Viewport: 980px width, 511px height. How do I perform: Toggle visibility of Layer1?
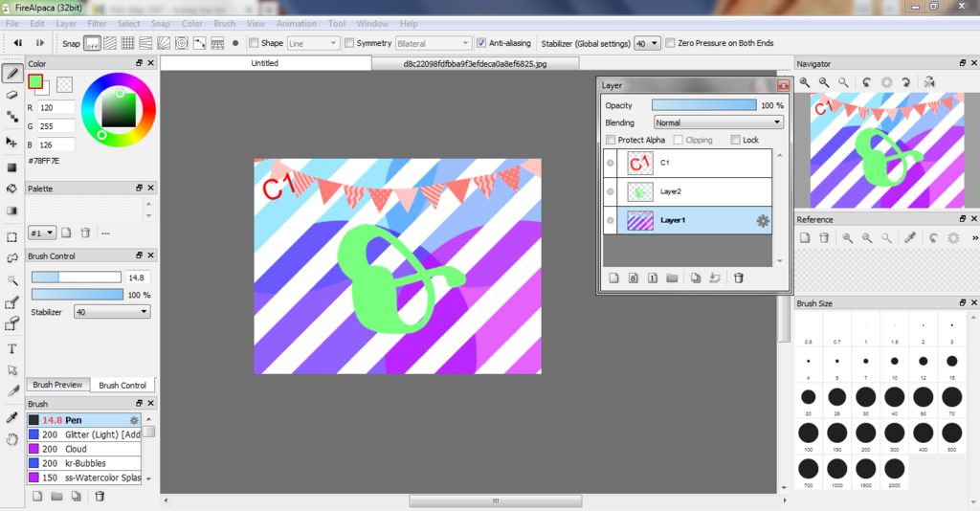point(610,220)
